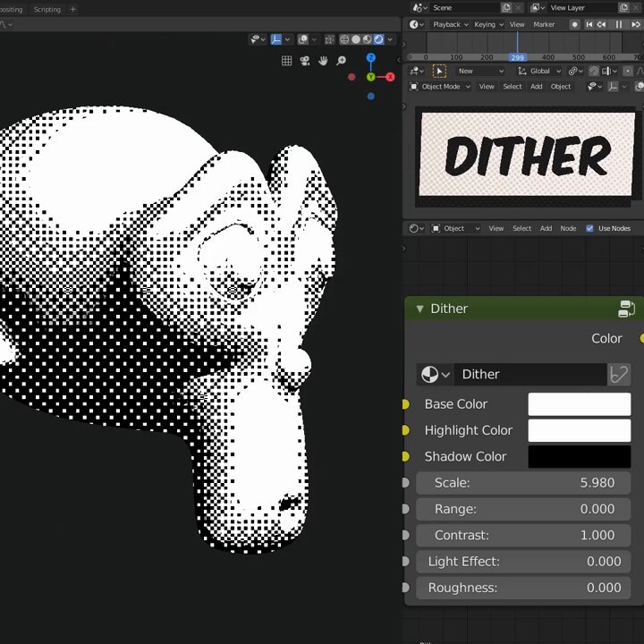Toggle fake user shield icon
Image resolution: width=644 pixels, height=644 pixels.
pos(619,374)
